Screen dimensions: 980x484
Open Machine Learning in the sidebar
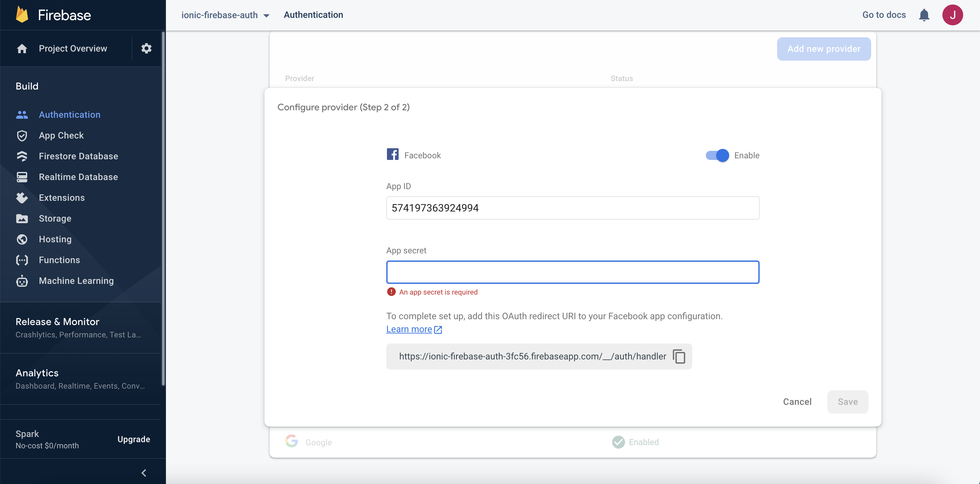pyautogui.click(x=76, y=281)
